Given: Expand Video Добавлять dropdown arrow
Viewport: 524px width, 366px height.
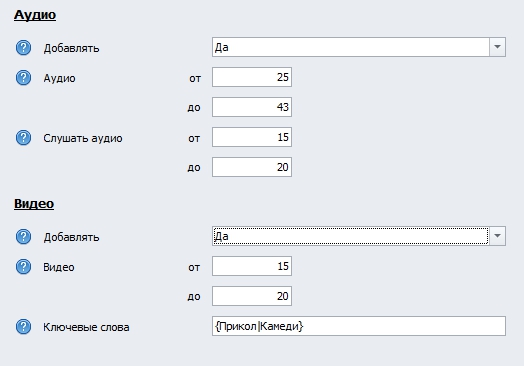Looking at the screenshot, I should pos(497,236).
